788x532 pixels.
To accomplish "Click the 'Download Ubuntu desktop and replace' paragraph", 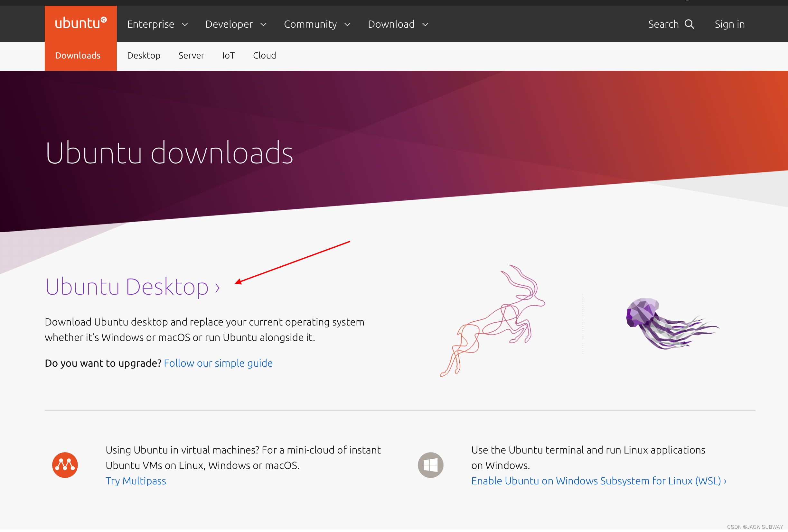I will pyautogui.click(x=204, y=330).
